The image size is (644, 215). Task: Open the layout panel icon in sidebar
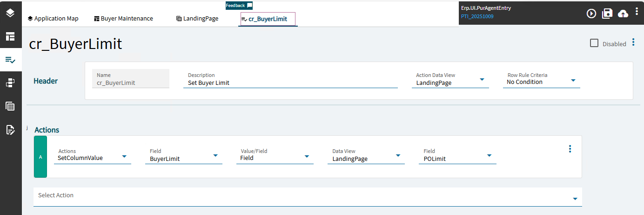tap(10, 36)
